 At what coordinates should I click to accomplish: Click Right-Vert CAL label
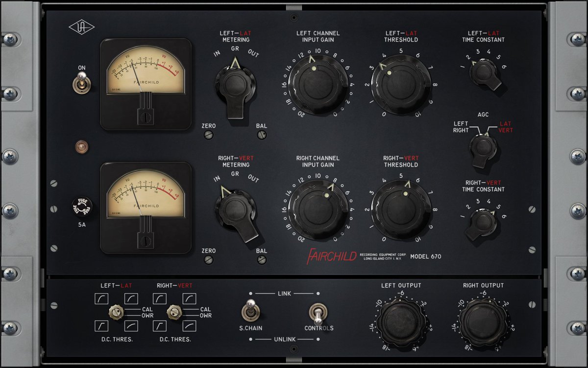(205, 309)
